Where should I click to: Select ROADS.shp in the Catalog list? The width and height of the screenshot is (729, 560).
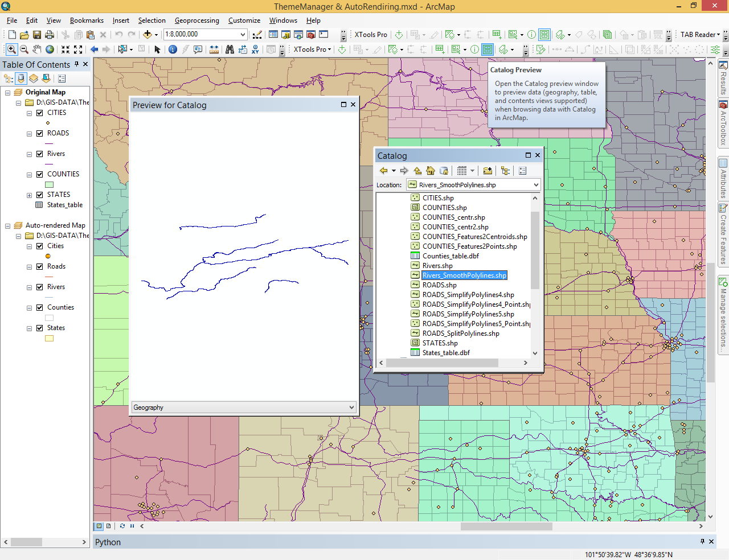(x=439, y=285)
